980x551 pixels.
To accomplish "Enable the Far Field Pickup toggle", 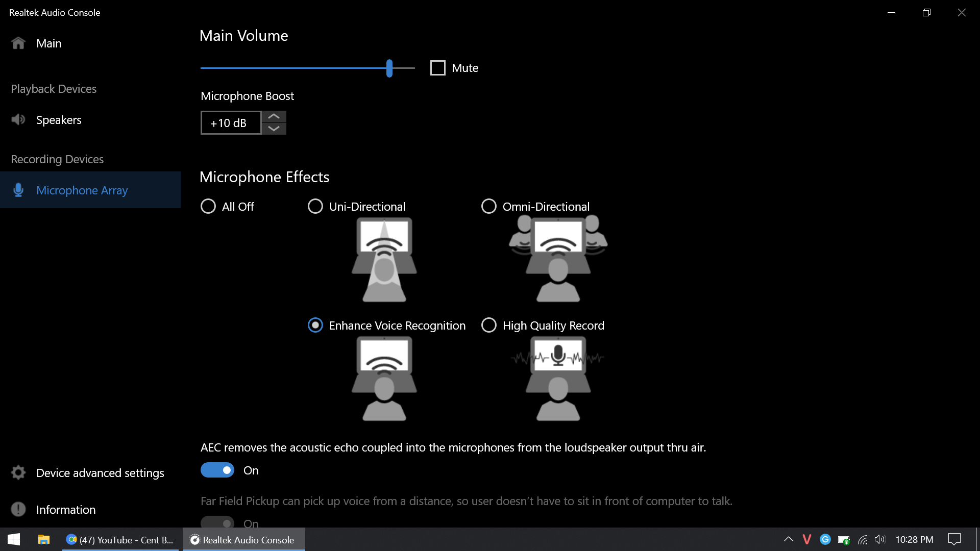I will coord(217,523).
